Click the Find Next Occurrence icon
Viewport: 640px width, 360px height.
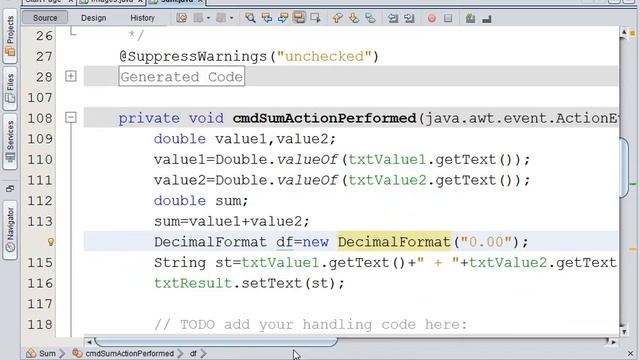point(282,18)
